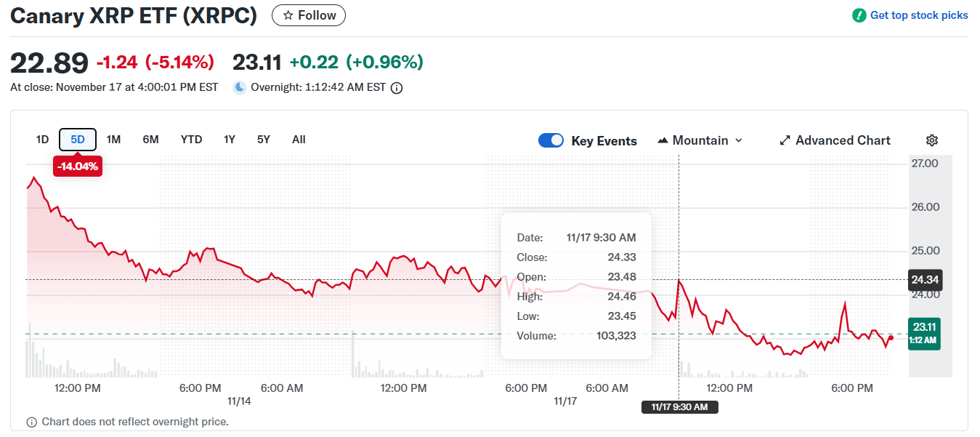This screenshot has height=437, width=980.
Task: Select the 1D time range tab
Action: [x=42, y=140]
